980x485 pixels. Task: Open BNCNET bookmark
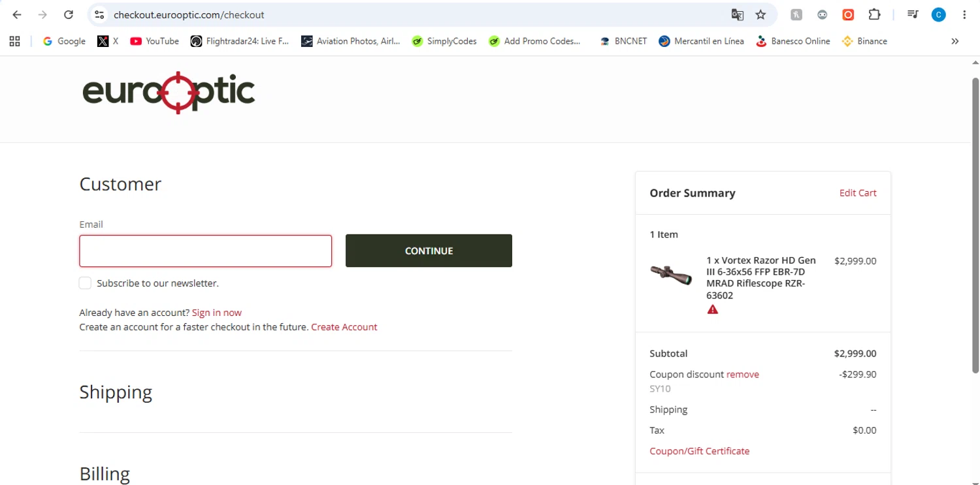(x=623, y=41)
